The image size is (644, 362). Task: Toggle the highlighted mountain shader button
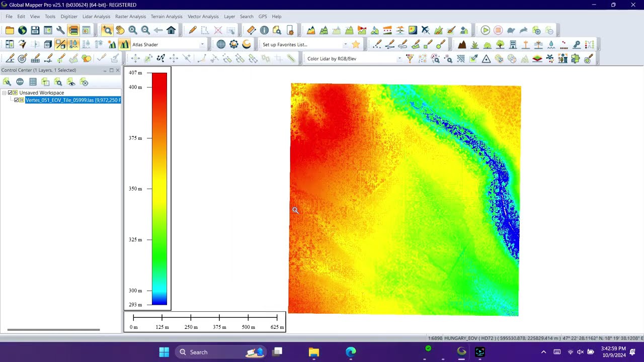tap(124, 45)
